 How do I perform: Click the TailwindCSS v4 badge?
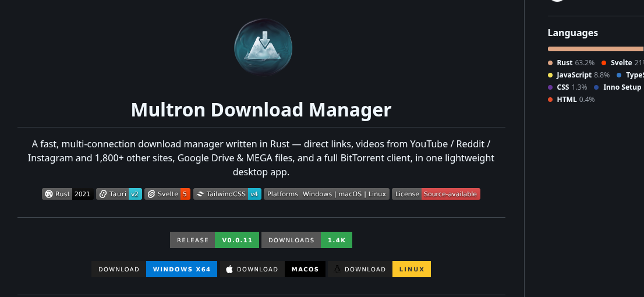[227, 194]
